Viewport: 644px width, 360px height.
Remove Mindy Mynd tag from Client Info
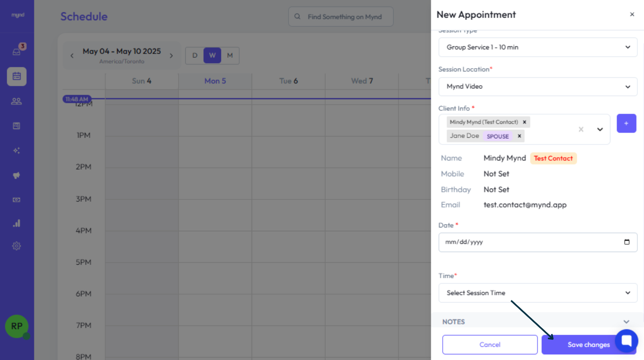[525, 122]
